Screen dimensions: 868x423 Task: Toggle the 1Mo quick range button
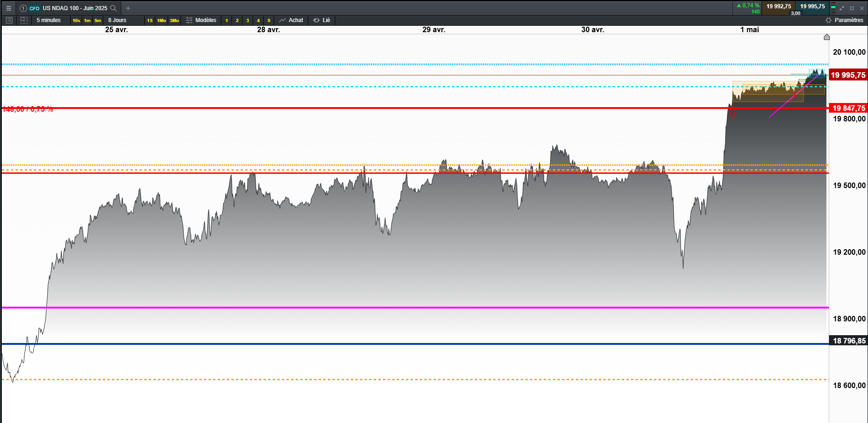pyautogui.click(x=162, y=20)
